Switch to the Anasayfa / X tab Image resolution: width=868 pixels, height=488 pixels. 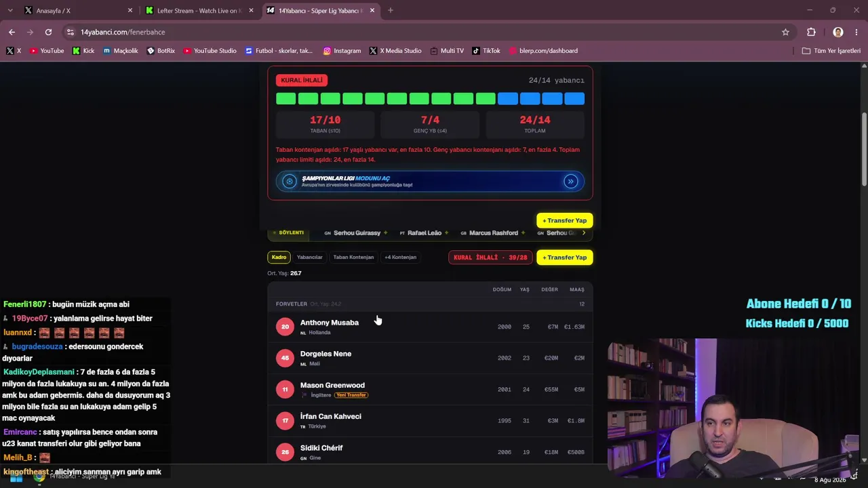pos(78,11)
